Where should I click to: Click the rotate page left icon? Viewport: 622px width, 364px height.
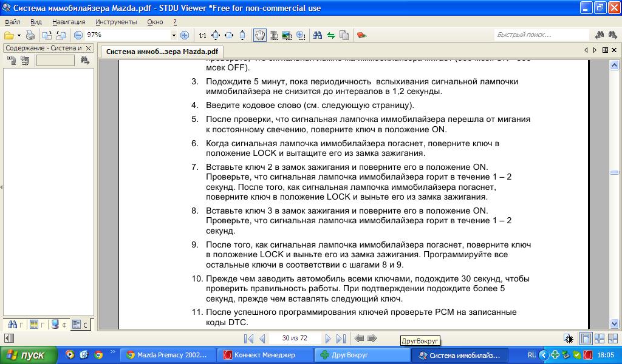(x=47, y=36)
